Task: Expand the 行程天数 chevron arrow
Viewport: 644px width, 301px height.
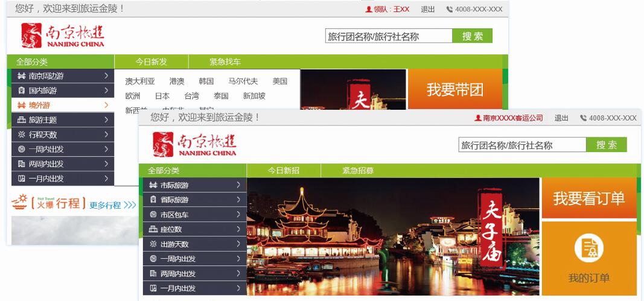Action: point(106,135)
